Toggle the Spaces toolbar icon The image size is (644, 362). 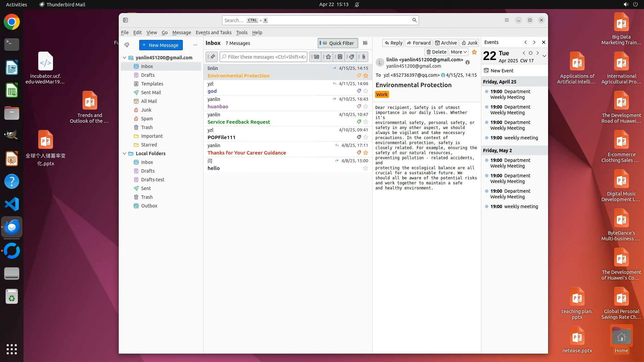[125, 20]
